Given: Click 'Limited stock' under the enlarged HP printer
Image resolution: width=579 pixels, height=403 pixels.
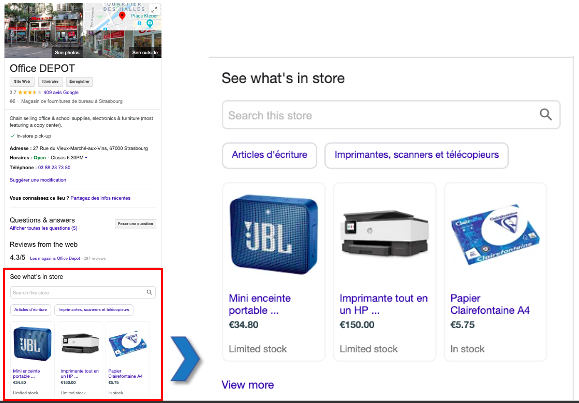Looking at the screenshot, I should pos(369,349).
